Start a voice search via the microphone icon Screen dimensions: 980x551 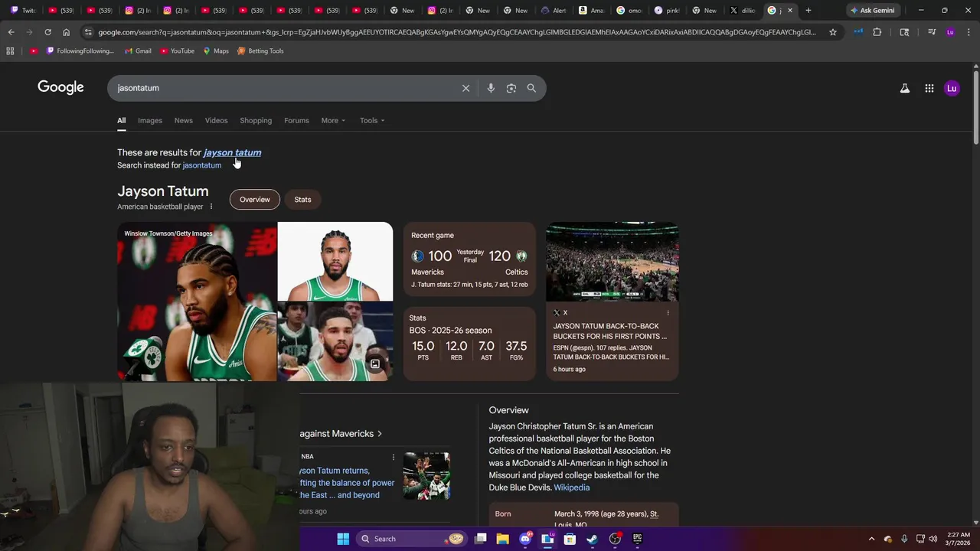491,88
